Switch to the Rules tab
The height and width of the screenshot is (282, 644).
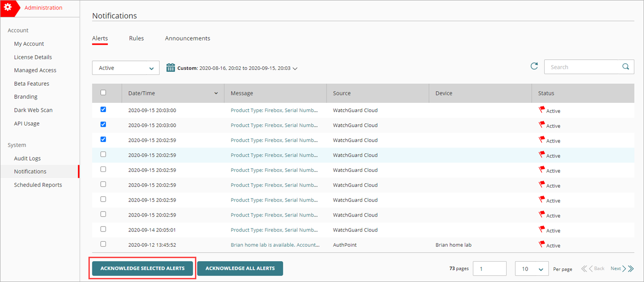[136, 38]
